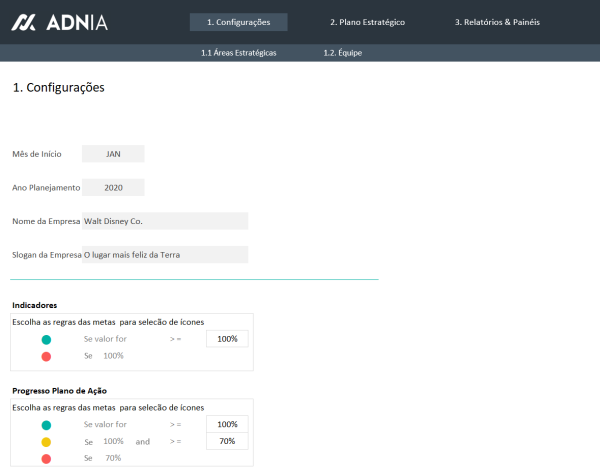Click Indicadores green threshold 100% box
This screenshot has height=474, width=600.
click(x=227, y=340)
